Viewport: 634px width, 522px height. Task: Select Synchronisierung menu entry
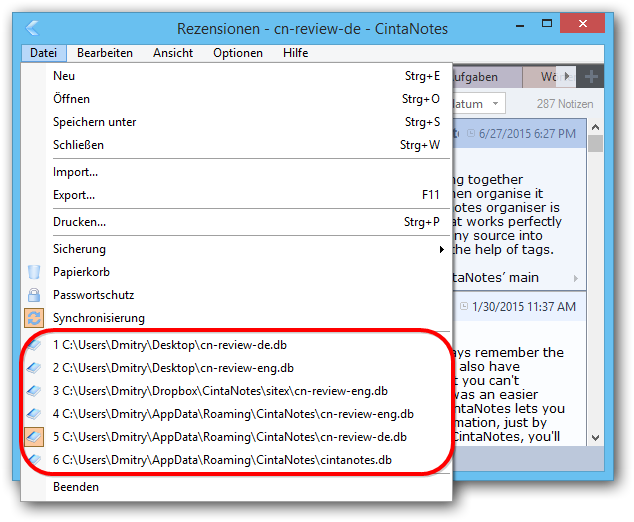247,318
